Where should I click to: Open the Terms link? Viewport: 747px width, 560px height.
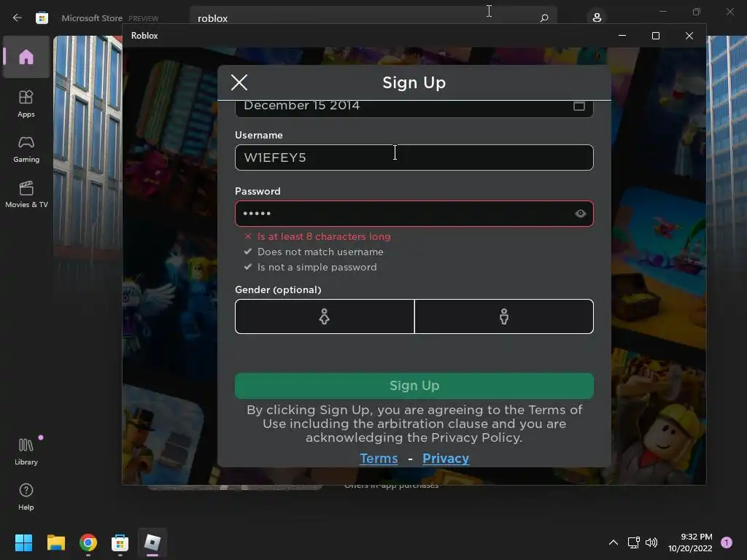point(379,458)
